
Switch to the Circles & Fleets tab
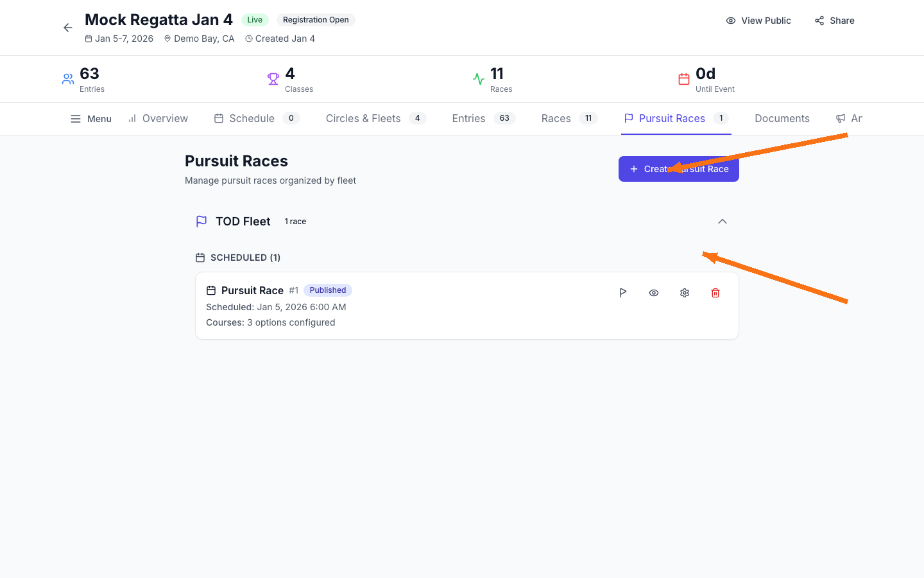[363, 118]
